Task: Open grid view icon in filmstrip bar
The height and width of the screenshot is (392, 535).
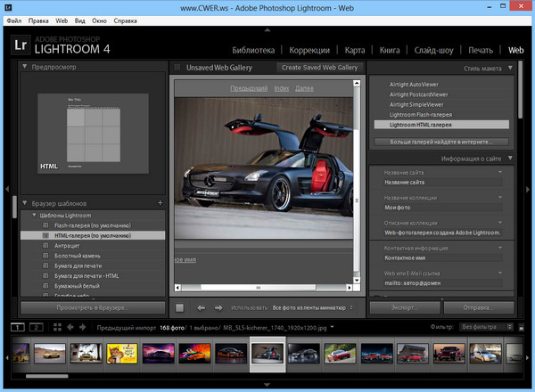Action: point(57,327)
